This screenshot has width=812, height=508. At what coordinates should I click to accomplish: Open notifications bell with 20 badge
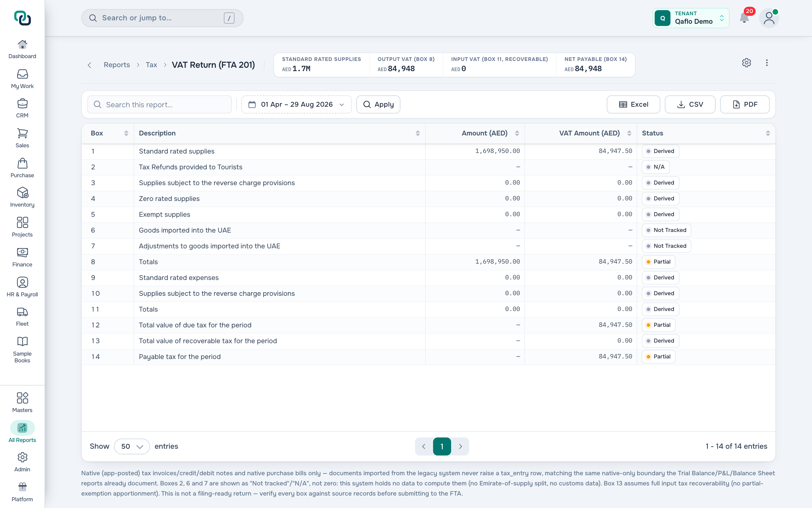tap(744, 18)
